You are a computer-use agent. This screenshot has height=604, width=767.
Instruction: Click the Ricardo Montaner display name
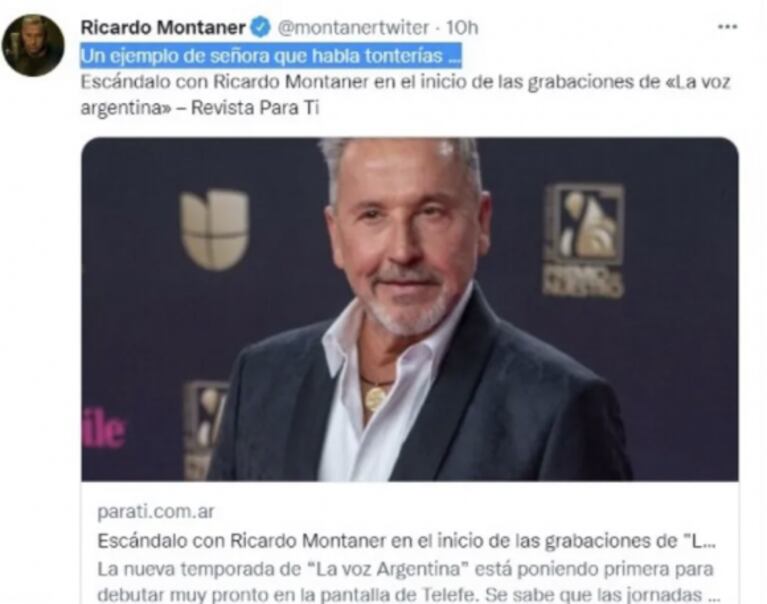pos(163,27)
